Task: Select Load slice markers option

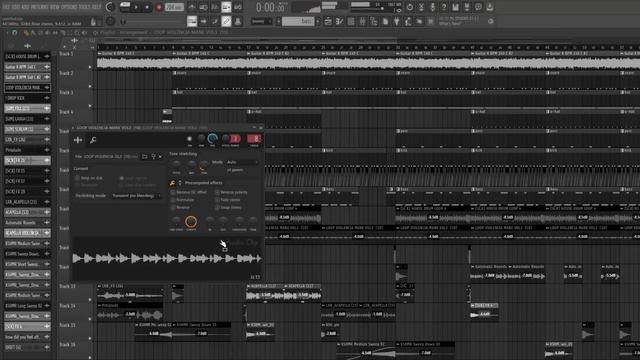Action: click(x=122, y=185)
